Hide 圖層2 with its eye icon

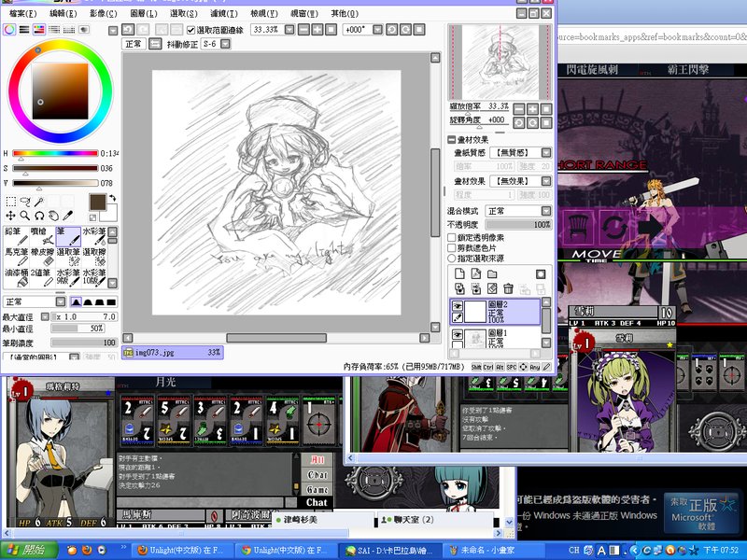458,306
